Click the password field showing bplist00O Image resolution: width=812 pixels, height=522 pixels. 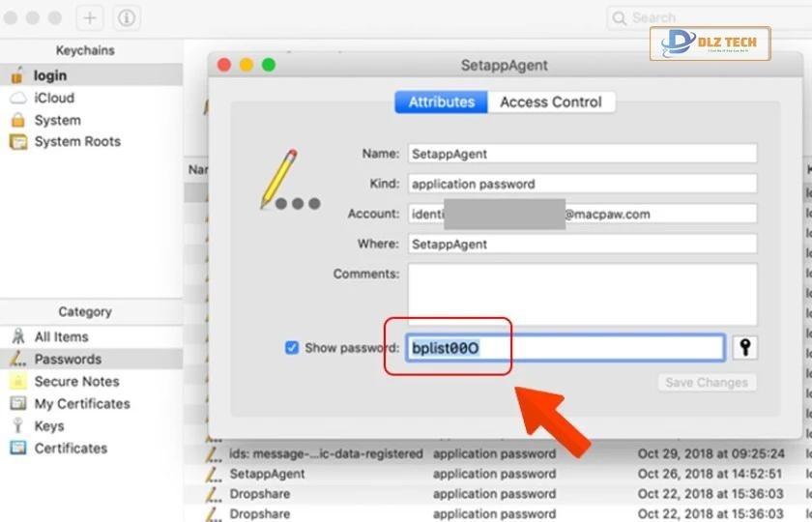(565, 348)
